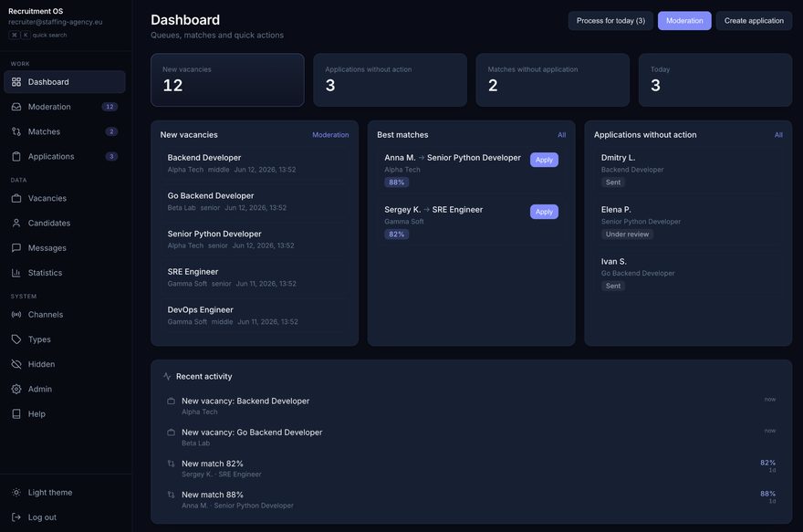Viewport: 803px width, 532px height.
Task: Click the recruiter@staffing-agency.eu account email
Action: (56, 22)
